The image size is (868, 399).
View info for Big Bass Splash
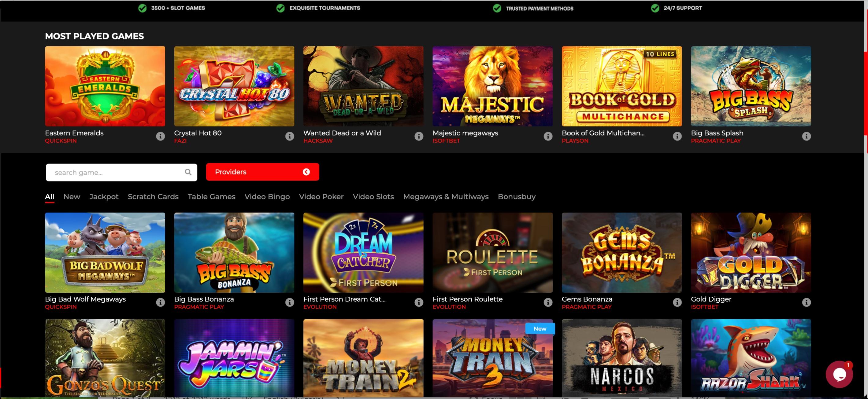pos(806,136)
